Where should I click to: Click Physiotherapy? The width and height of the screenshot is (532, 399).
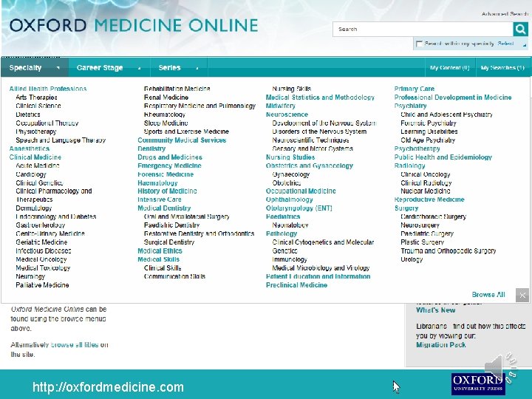point(36,132)
